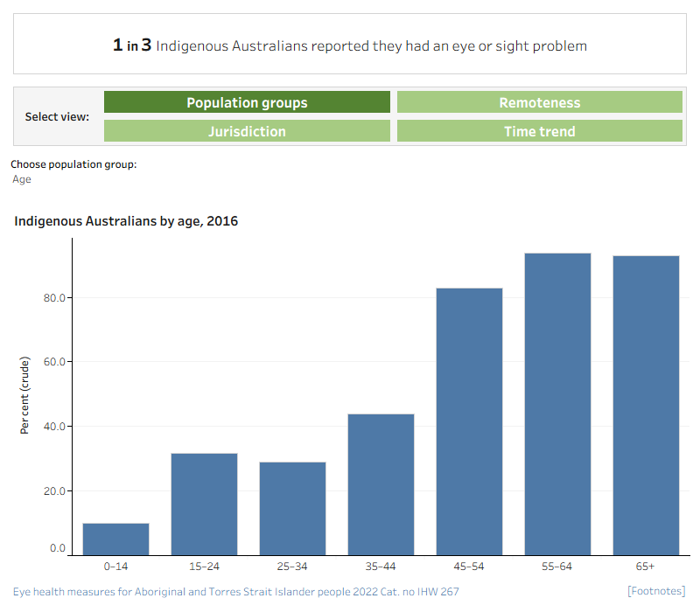This screenshot has height=612, width=700.
Task: Click the '0–14' x-axis label
Action: (x=115, y=567)
